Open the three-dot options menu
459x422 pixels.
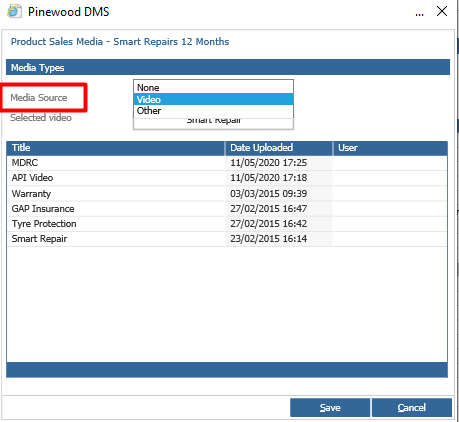coord(420,14)
